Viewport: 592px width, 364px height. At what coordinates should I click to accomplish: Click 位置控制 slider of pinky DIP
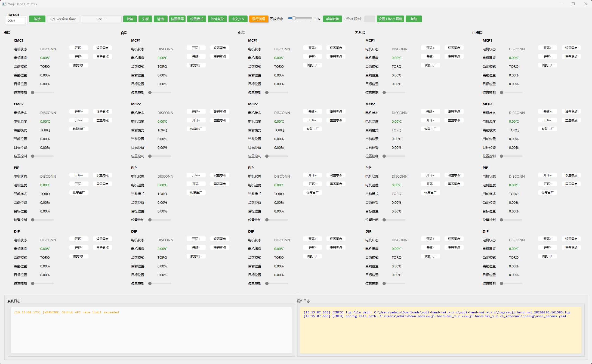coord(511,283)
